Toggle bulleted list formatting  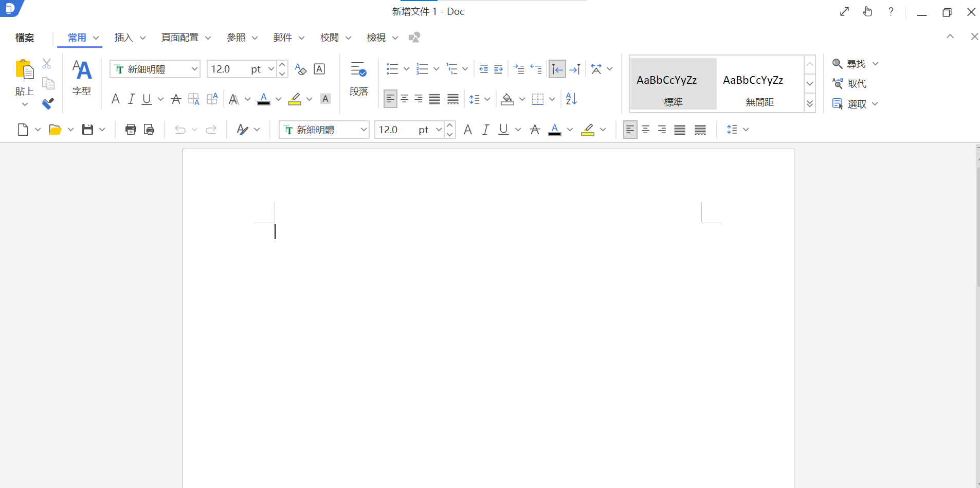point(392,68)
